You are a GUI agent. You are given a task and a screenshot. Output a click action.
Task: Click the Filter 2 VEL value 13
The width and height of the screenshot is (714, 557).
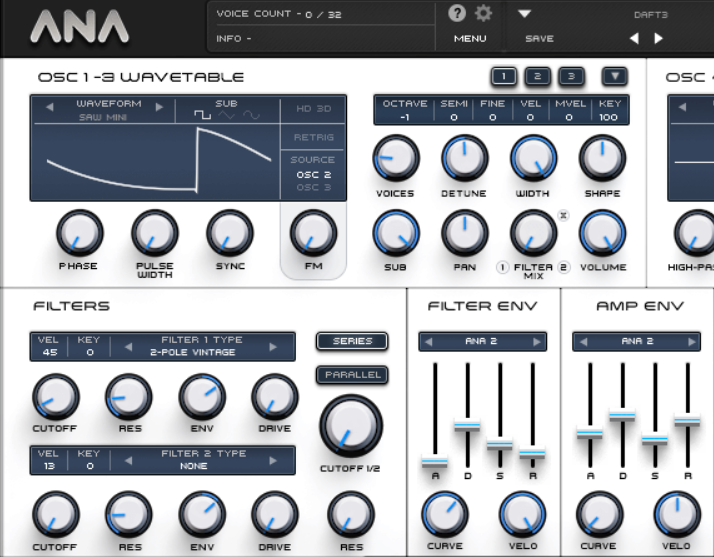coord(49,466)
